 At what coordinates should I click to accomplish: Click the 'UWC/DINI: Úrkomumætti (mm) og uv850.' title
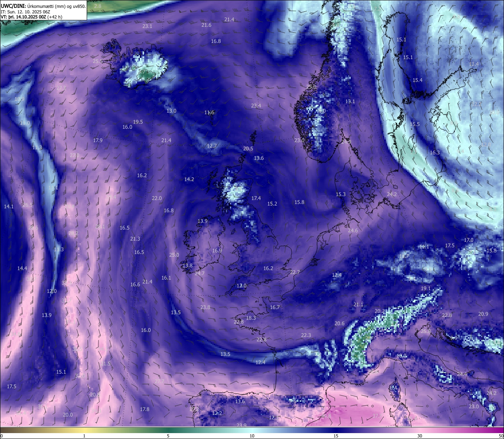(43, 6)
